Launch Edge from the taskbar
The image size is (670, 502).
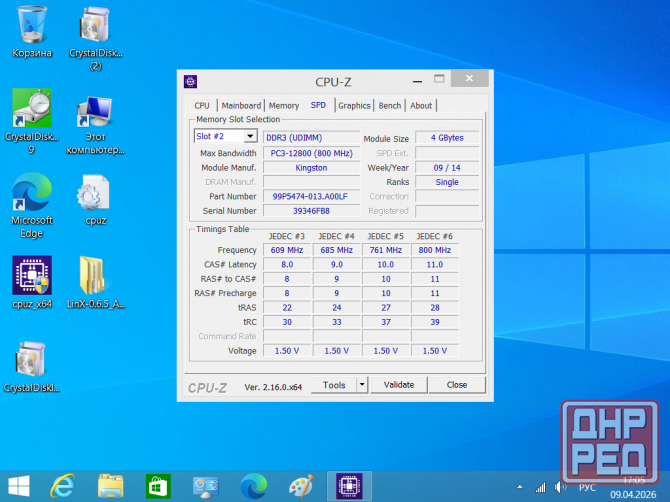[x=254, y=486]
